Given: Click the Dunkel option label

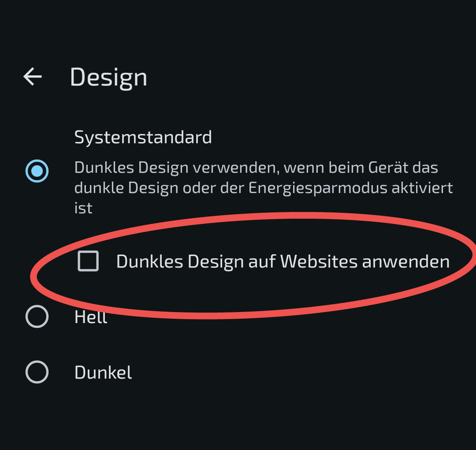Looking at the screenshot, I should coord(103,372).
